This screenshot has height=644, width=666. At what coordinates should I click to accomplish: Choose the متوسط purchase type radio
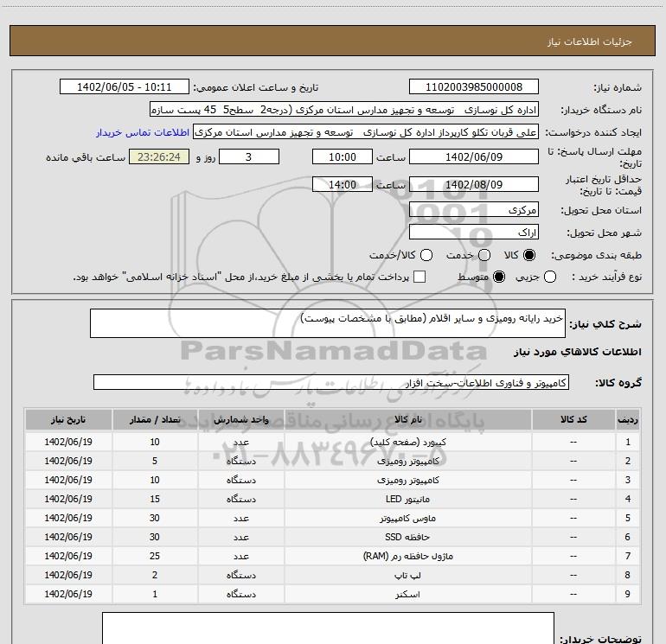[499, 277]
